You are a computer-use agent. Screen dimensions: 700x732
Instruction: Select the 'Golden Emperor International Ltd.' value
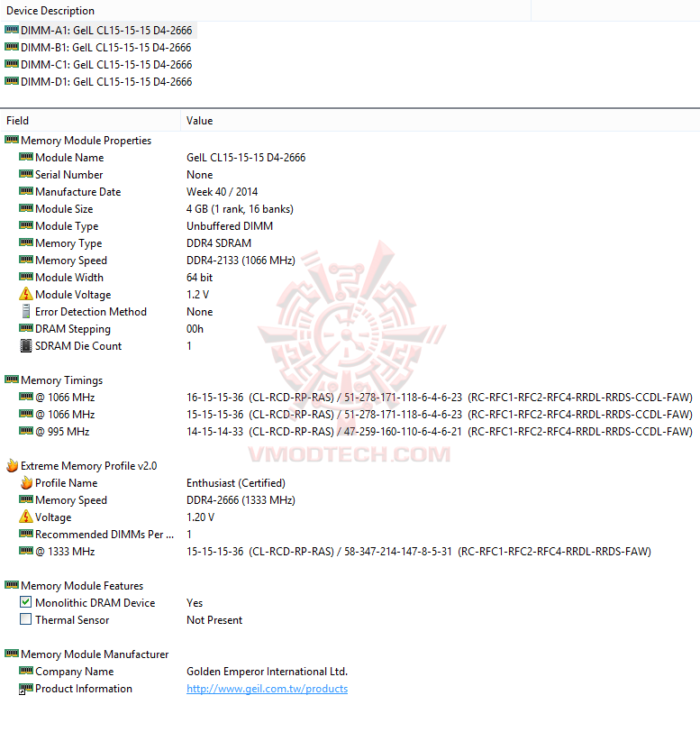point(268,672)
